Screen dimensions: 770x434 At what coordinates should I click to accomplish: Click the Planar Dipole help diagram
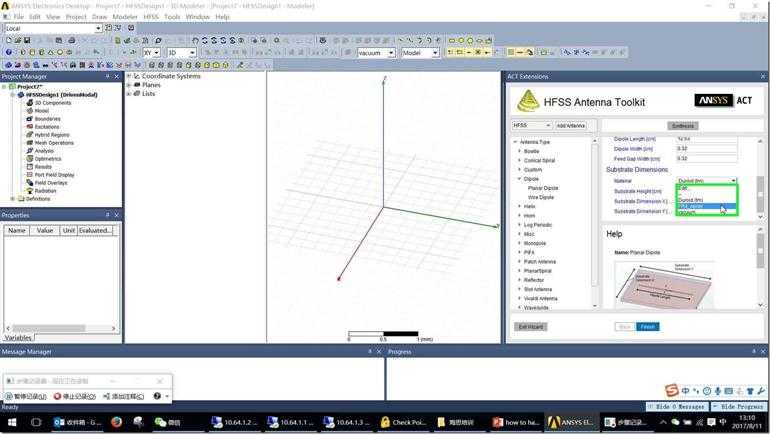(663, 285)
